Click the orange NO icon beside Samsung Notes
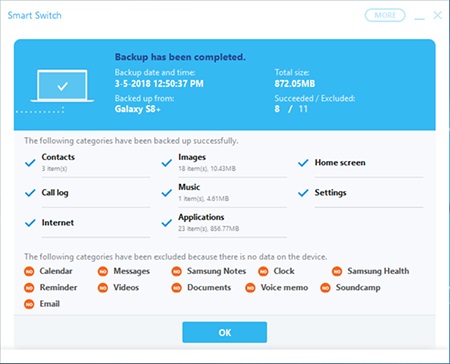Screen dimensions: 450x364 pyautogui.click(x=177, y=271)
